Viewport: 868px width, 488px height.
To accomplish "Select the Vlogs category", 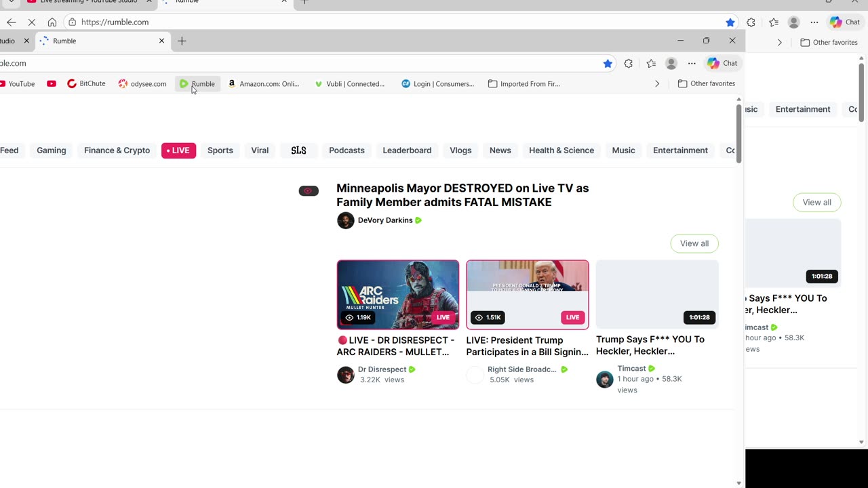I will (x=460, y=150).
